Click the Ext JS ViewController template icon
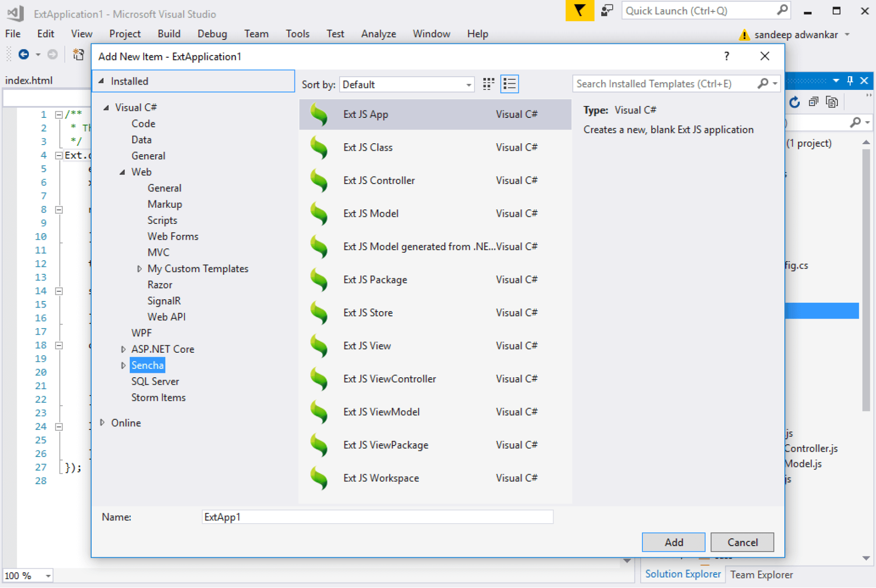 click(319, 379)
